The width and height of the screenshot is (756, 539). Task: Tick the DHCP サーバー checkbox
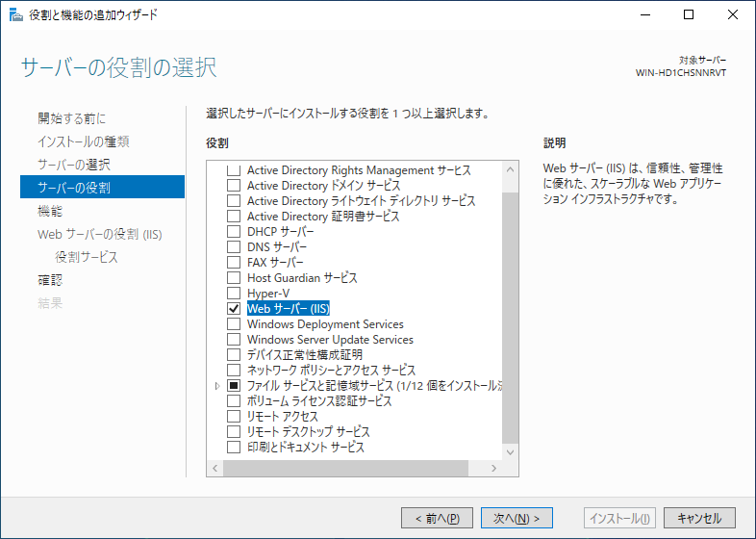tap(234, 232)
